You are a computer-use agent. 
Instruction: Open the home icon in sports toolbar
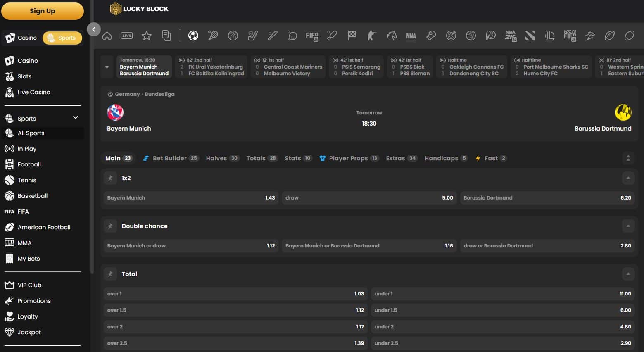coord(107,36)
